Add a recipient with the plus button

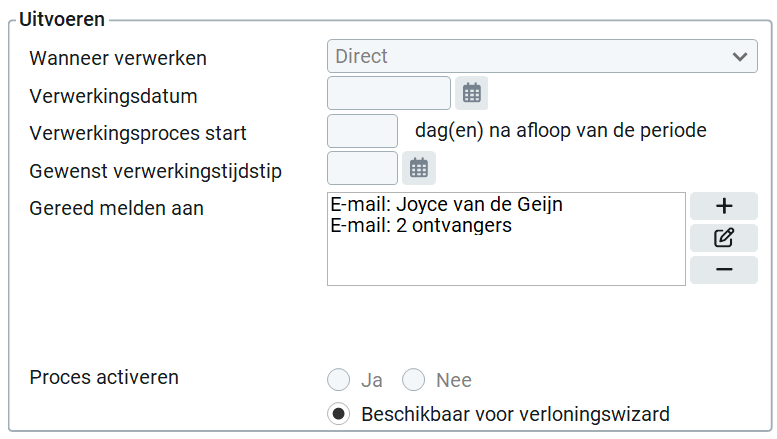coord(723,206)
